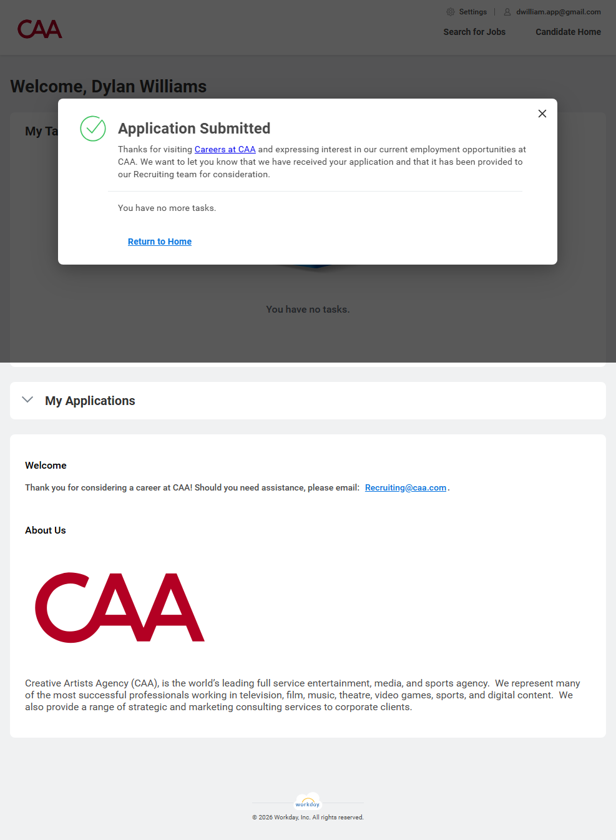Open the Settings text link
Screen dimensions: 616x840
coord(472,12)
